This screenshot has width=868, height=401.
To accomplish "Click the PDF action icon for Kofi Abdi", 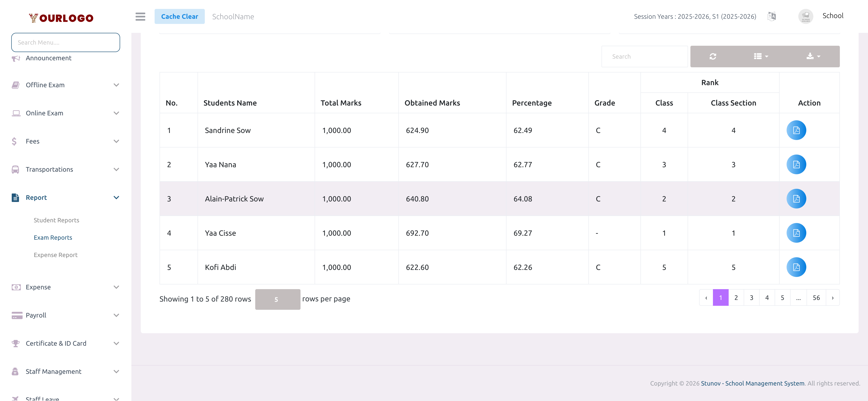I will tap(796, 267).
